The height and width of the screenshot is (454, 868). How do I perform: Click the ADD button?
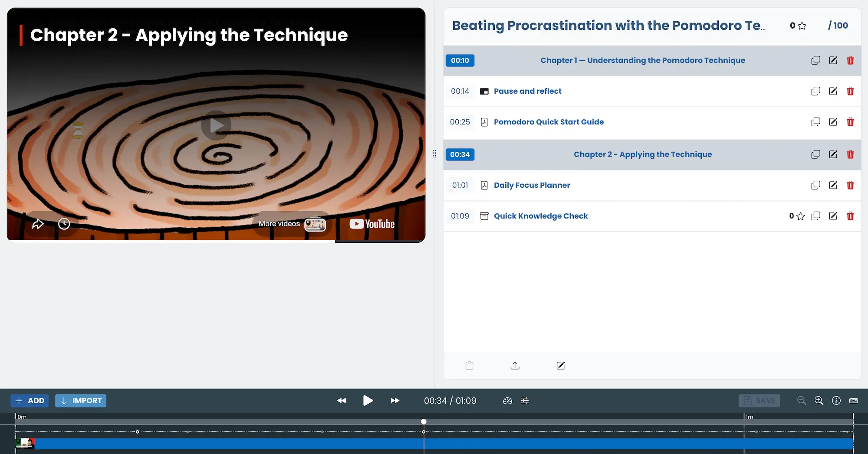tap(30, 401)
